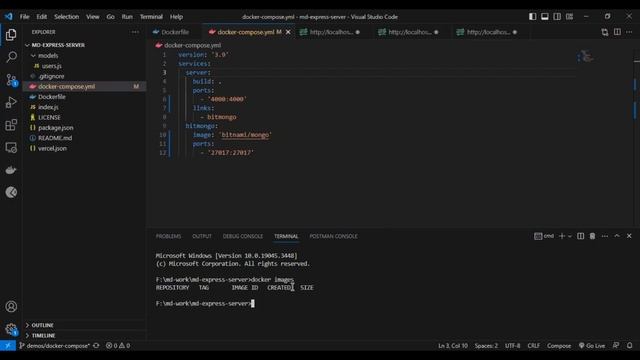Screen dimensions: 640x360
Task: Open the View menu
Action: (x=93, y=17)
